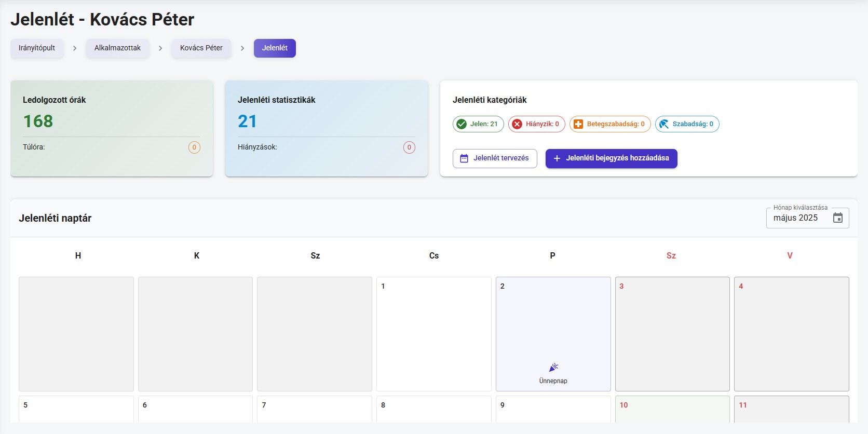The image size is (868, 434).
Task: Click the Ledolgozott órák summary card
Action: pos(112,128)
